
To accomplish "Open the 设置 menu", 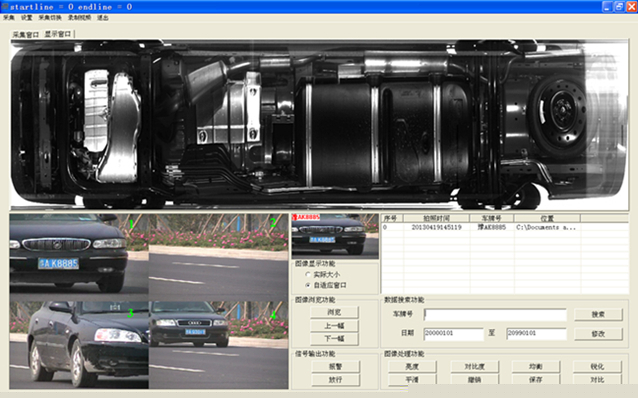I will 26,18.
